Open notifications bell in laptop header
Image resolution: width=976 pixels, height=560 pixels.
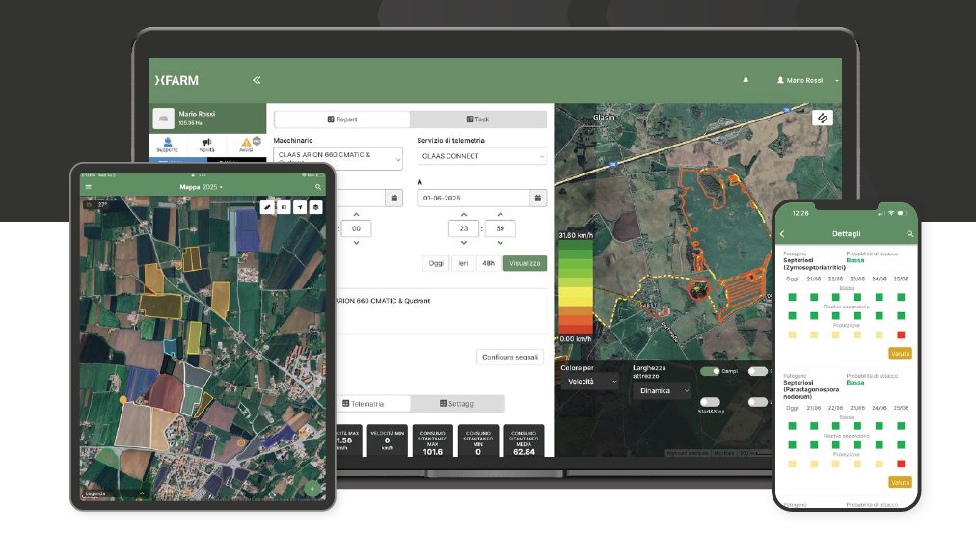click(746, 80)
